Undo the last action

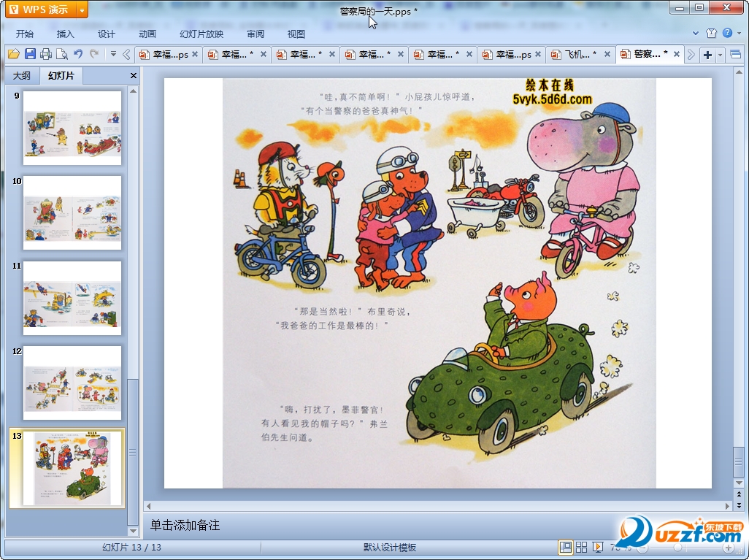[x=78, y=54]
